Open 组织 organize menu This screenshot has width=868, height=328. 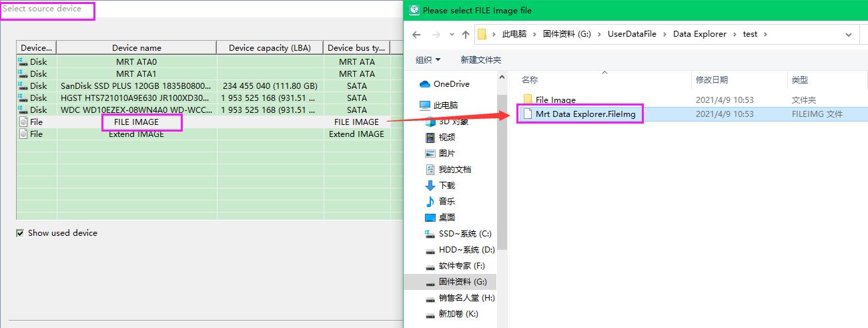[x=428, y=59]
